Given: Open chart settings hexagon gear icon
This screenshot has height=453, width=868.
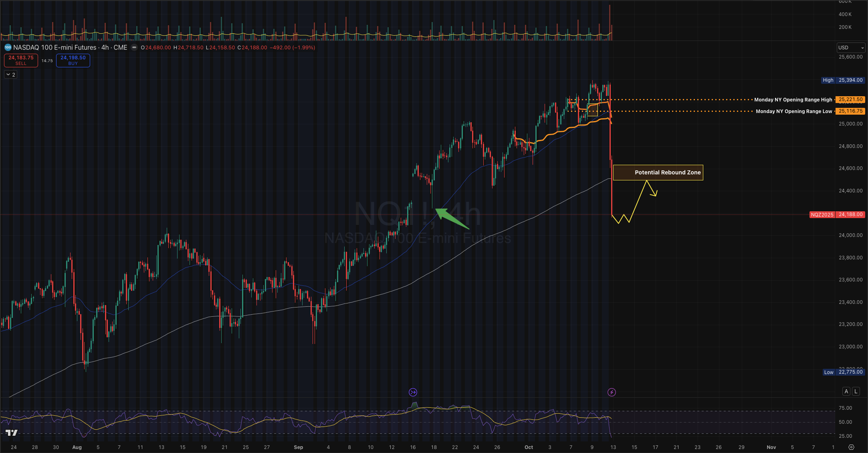Looking at the screenshot, I should 851,447.
